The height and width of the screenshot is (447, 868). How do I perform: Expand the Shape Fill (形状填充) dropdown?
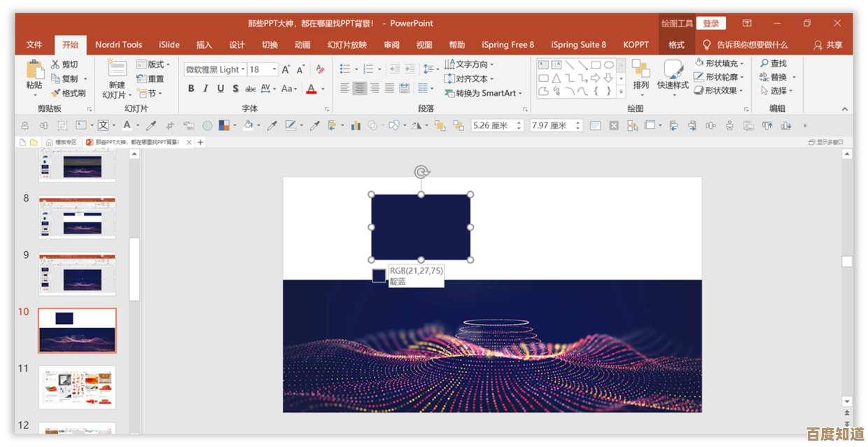[742, 64]
